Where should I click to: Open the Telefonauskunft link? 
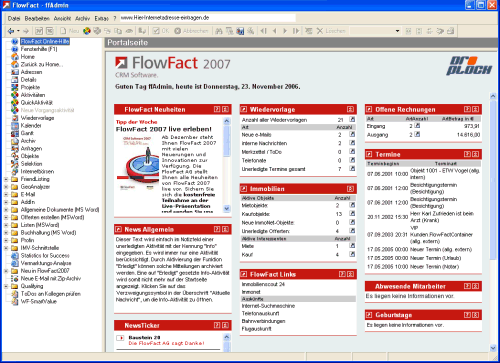coord(261,313)
